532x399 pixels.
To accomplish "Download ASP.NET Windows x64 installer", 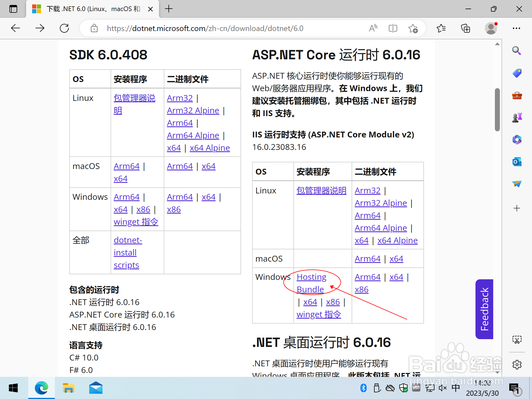I will click(310, 302).
